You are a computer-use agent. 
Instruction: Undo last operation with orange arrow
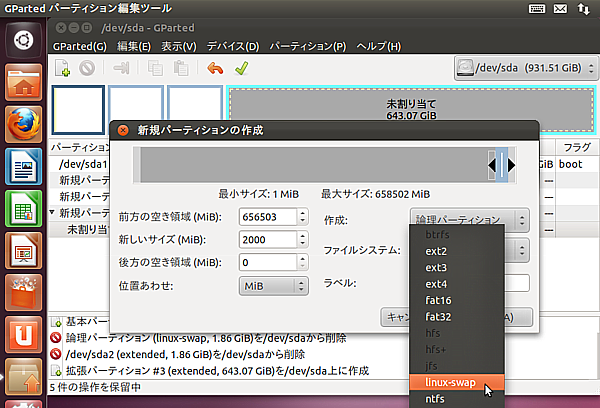click(x=215, y=69)
